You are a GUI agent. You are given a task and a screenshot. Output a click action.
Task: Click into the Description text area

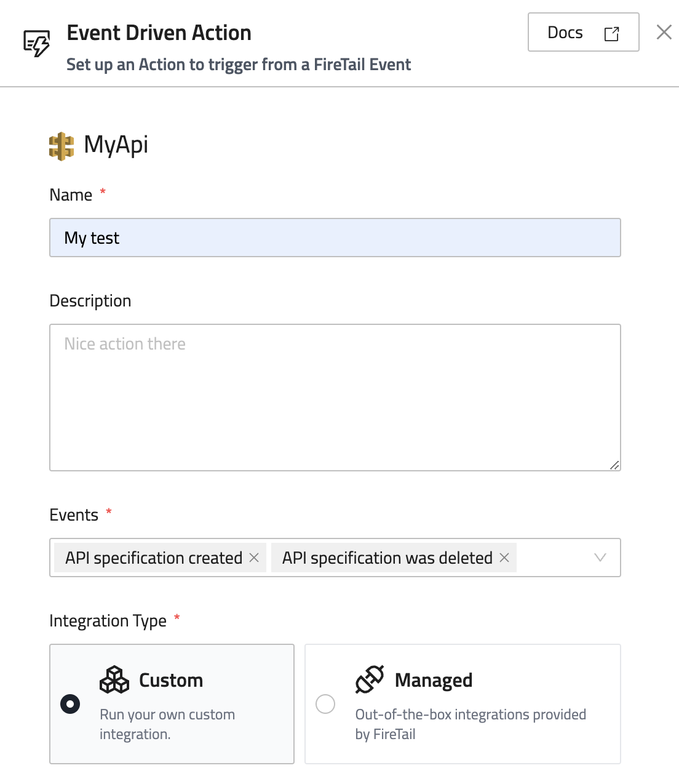point(335,397)
